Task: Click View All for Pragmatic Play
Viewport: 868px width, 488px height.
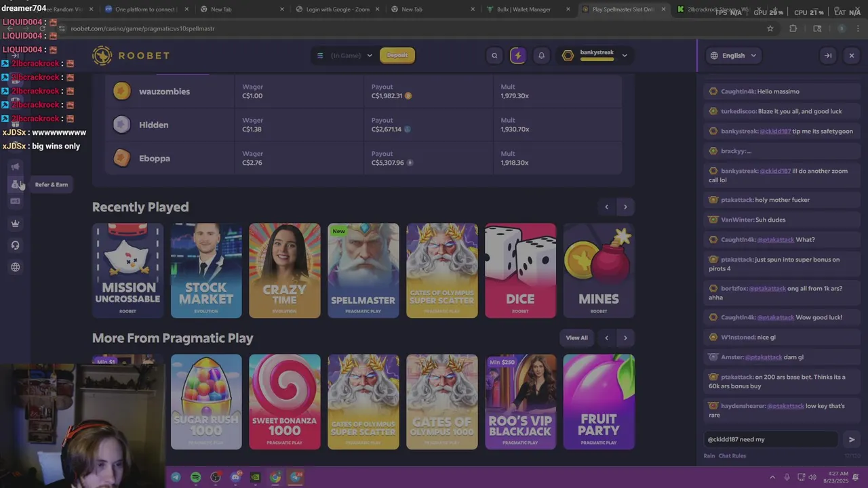Action: (577, 338)
